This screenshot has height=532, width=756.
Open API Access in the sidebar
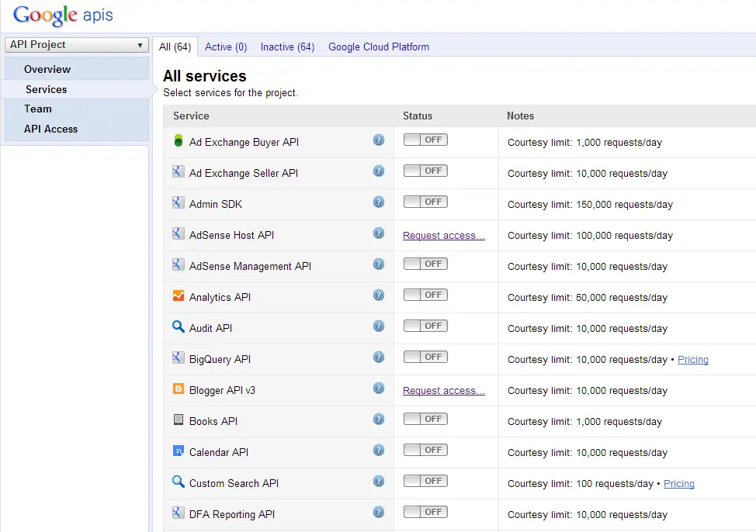(x=50, y=129)
